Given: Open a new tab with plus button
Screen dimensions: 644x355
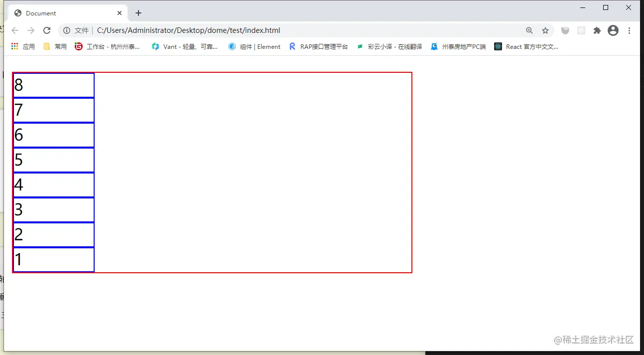Looking at the screenshot, I should point(138,13).
